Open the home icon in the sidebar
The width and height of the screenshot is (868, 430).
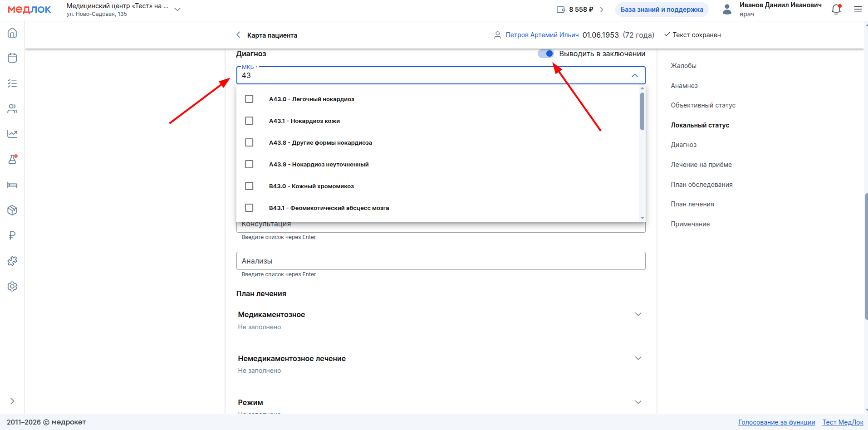12,33
